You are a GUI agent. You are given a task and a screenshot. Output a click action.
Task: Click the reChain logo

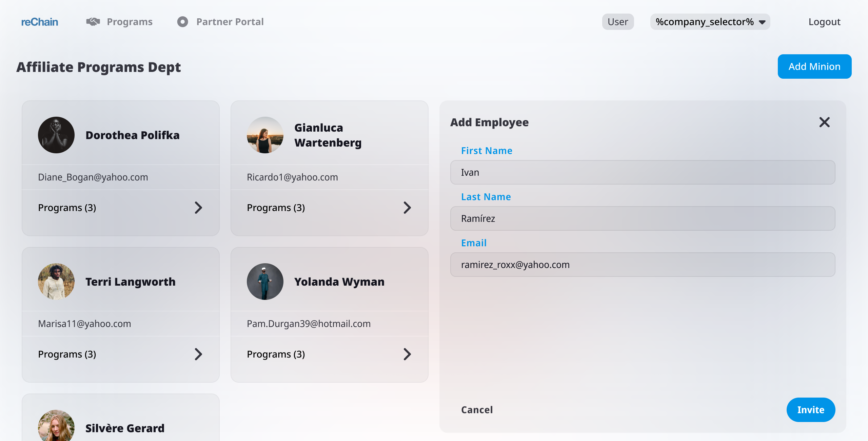[40, 22]
